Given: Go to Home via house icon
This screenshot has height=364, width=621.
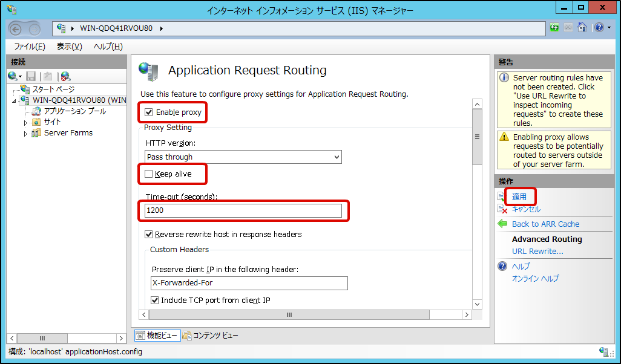Looking at the screenshot, I should pos(582,27).
